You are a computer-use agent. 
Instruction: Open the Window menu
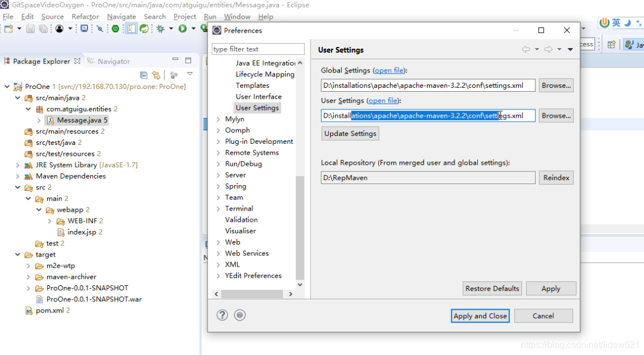coord(237,17)
